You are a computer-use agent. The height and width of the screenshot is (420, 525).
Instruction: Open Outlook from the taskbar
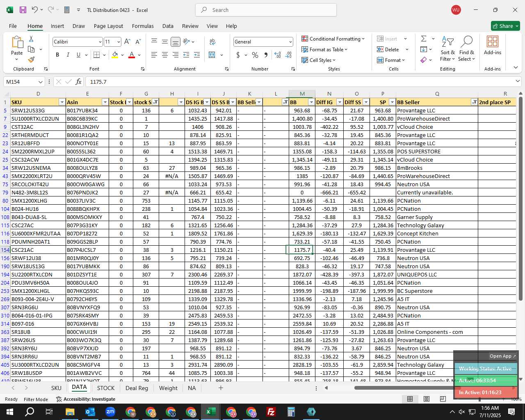(x=90, y=412)
